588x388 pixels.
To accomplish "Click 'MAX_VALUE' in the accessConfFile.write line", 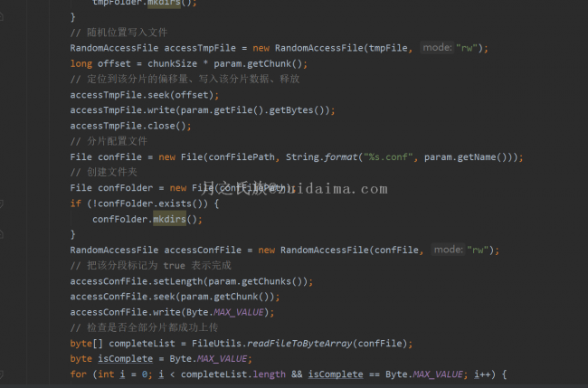I will [x=239, y=312].
